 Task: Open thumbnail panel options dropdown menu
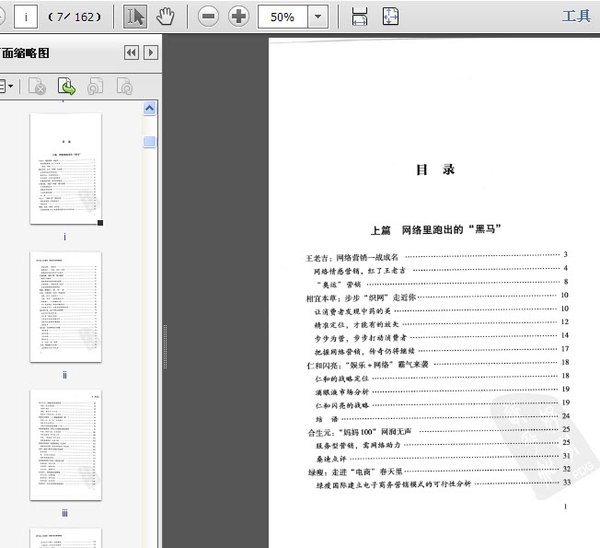8,87
